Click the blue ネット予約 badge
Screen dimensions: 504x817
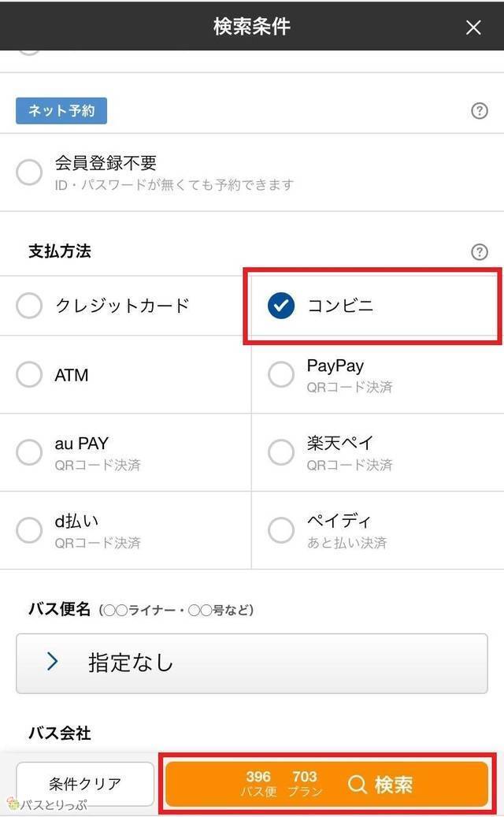[61, 111]
